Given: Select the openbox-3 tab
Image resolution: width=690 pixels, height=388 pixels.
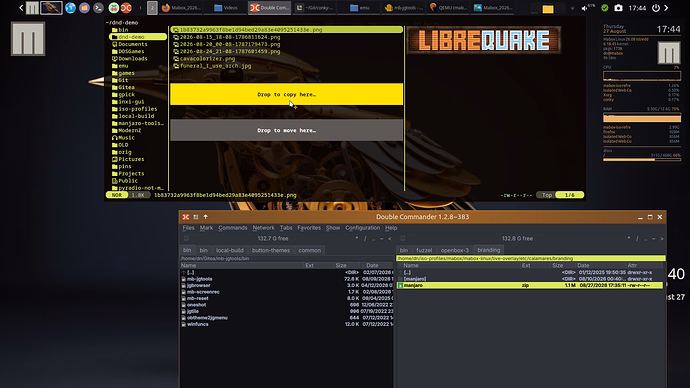Looking at the screenshot, I should pyautogui.click(x=455, y=250).
